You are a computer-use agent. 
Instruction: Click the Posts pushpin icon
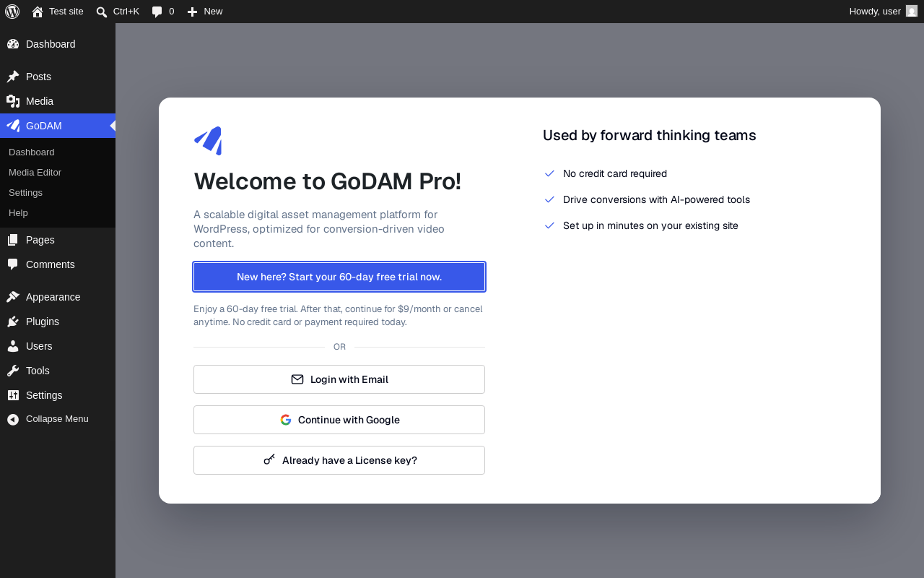[x=13, y=77]
